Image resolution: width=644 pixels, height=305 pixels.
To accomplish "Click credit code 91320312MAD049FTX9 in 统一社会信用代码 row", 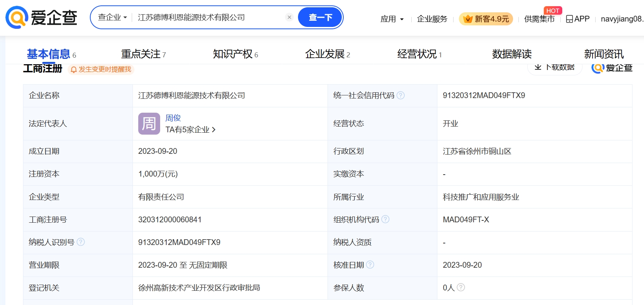I will (484, 95).
